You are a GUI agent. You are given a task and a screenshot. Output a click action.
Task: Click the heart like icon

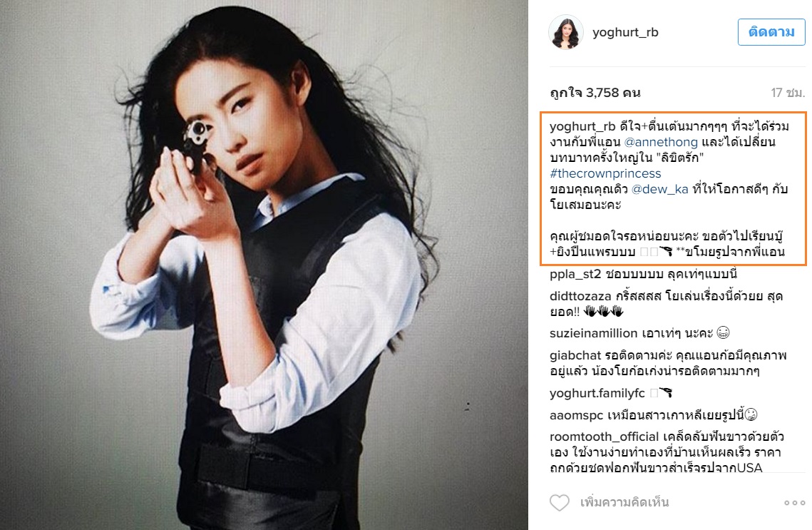point(560,503)
